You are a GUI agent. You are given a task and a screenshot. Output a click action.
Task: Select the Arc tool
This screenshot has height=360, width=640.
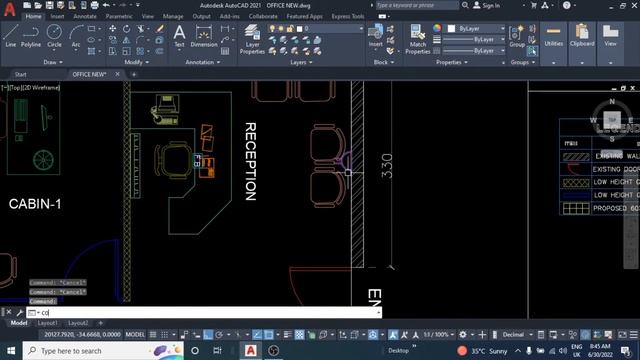(x=76, y=36)
